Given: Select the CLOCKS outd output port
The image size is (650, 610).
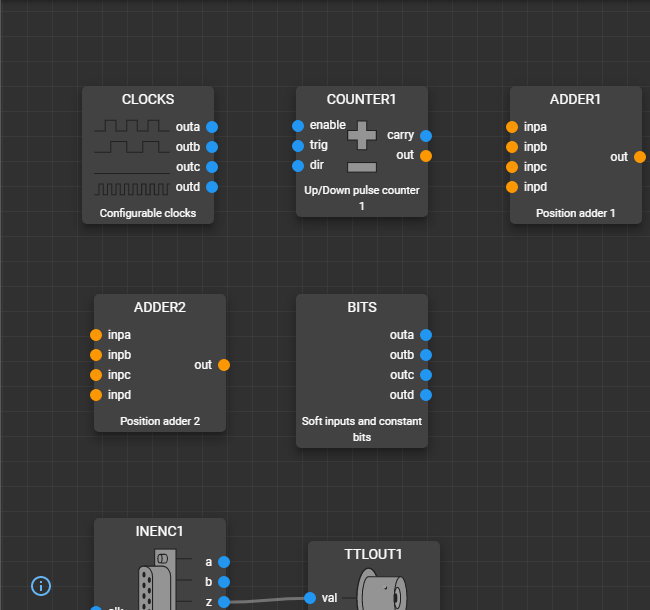Looking at the screenshot, I should pos(212,187).
